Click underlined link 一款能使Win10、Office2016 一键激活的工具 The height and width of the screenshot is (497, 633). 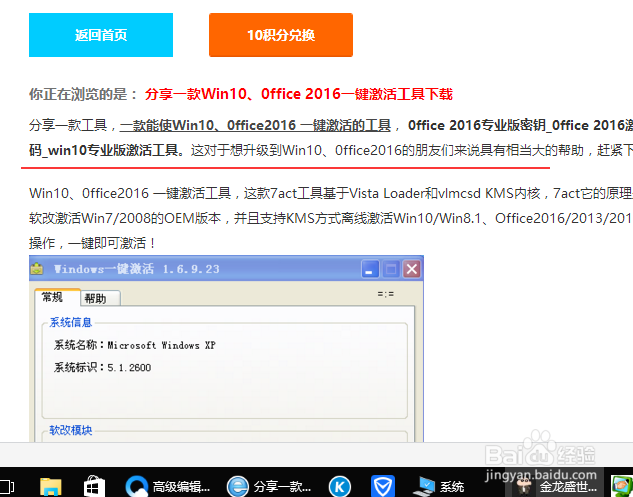256,125
